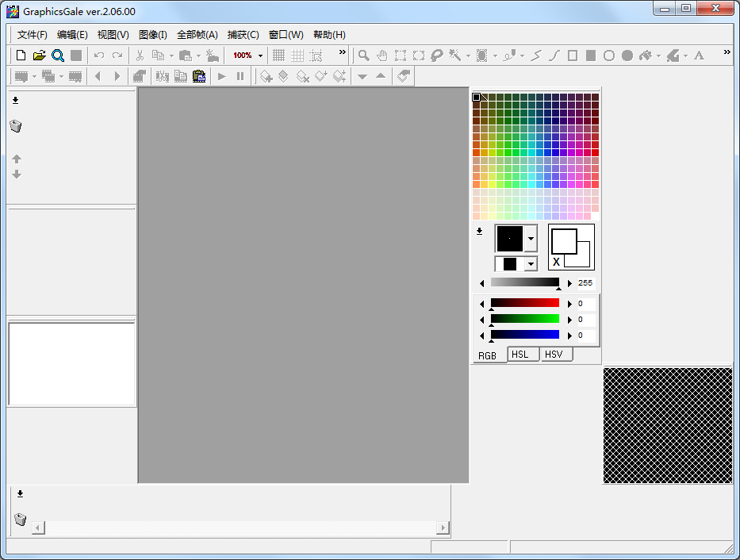The height and width of the screenshot is (560, 740).
Task: Click the Cut scissors icon
Action: (140, 56)
